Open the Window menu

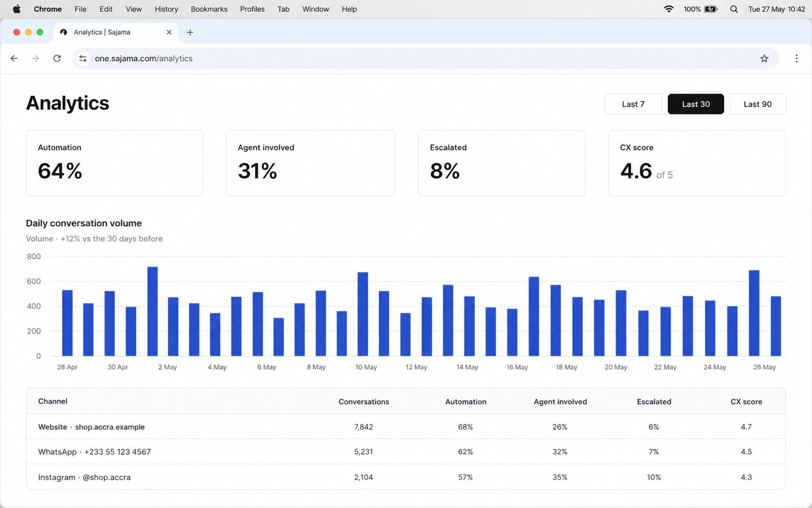point(315,9)
